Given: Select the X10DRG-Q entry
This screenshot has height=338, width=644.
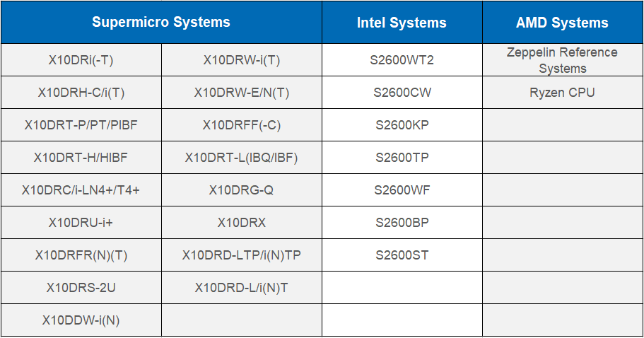Looking at the screenshot, I should point(242,190).
